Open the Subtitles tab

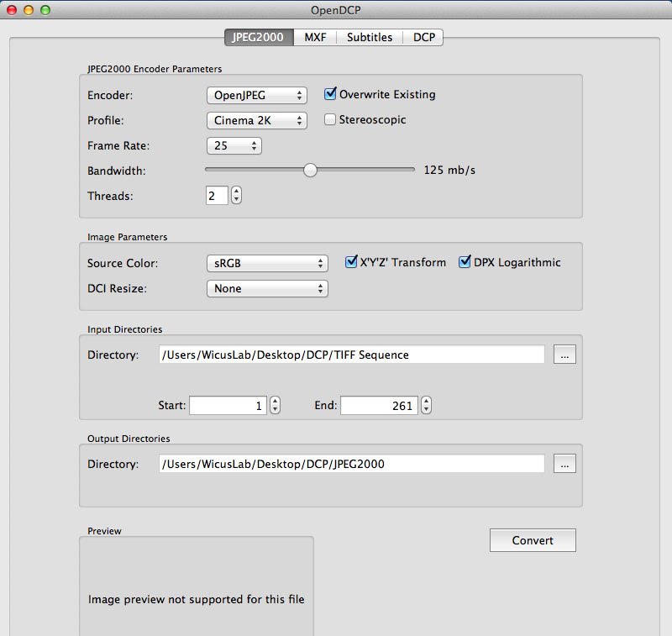point(370,37)
